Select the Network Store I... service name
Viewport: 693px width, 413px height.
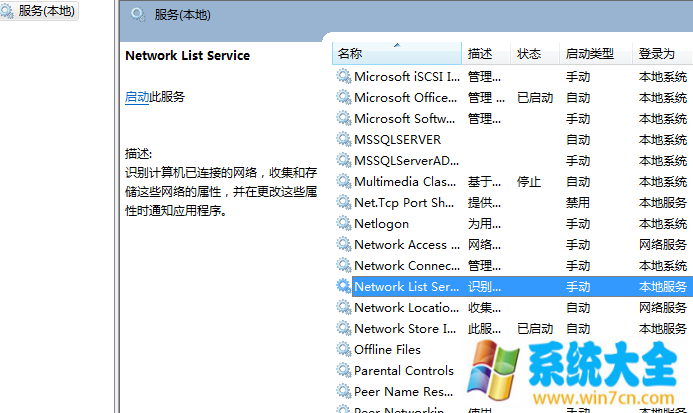pyautogui.click(x=405, y=329)
